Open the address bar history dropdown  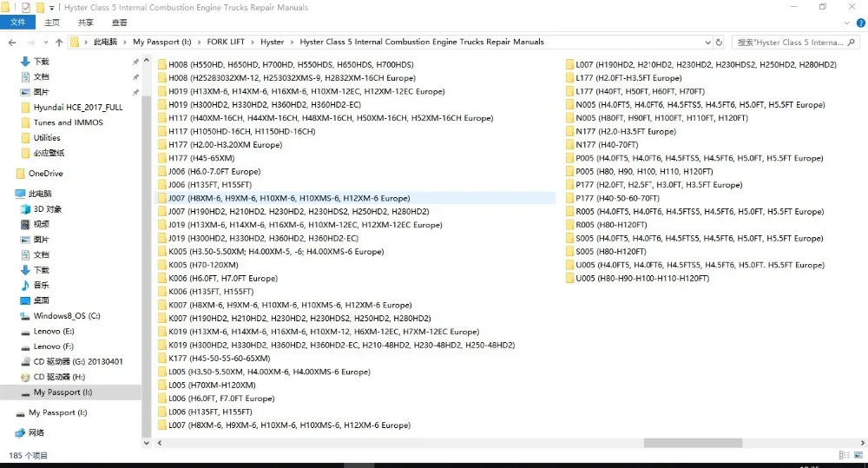(x=707, y=42)
